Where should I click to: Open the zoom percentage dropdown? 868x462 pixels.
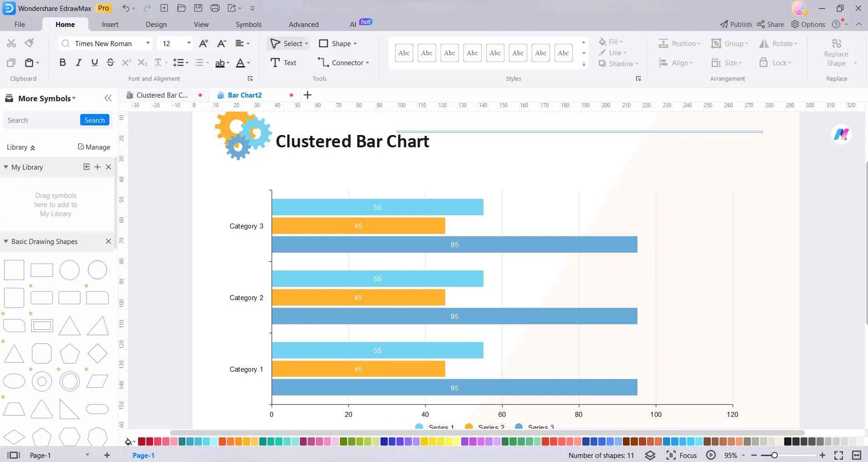[x=743, y=455]
